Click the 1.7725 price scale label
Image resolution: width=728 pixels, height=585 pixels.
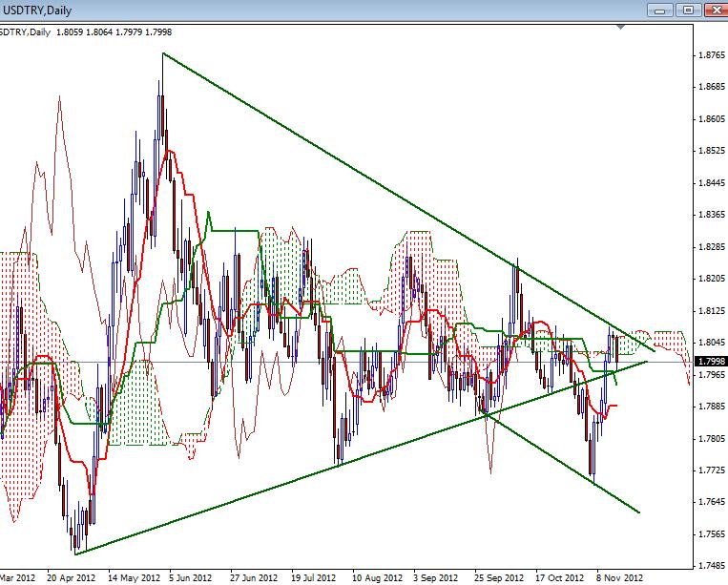[x=712, y=470]
